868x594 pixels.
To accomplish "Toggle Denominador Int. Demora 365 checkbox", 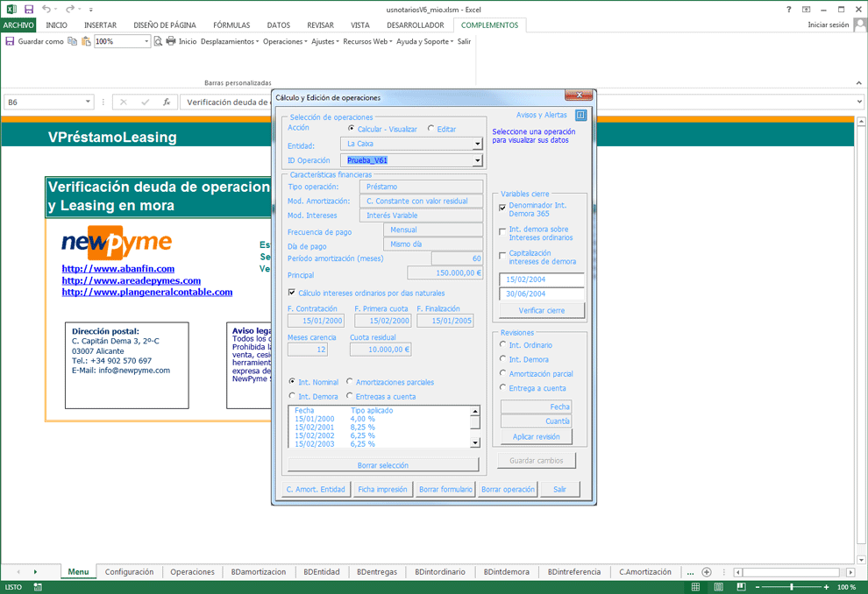I will [502, 208].
